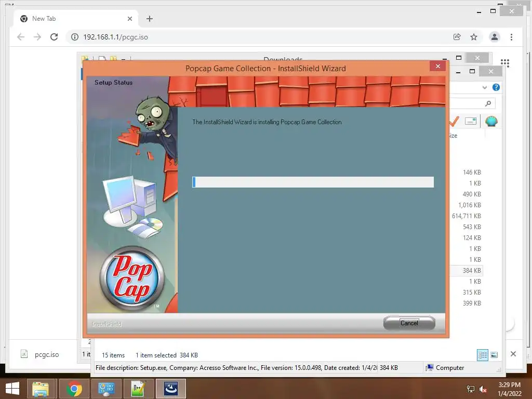Minimize the Chrome window
Screen dimensions: 532x399
click(478, 11)
